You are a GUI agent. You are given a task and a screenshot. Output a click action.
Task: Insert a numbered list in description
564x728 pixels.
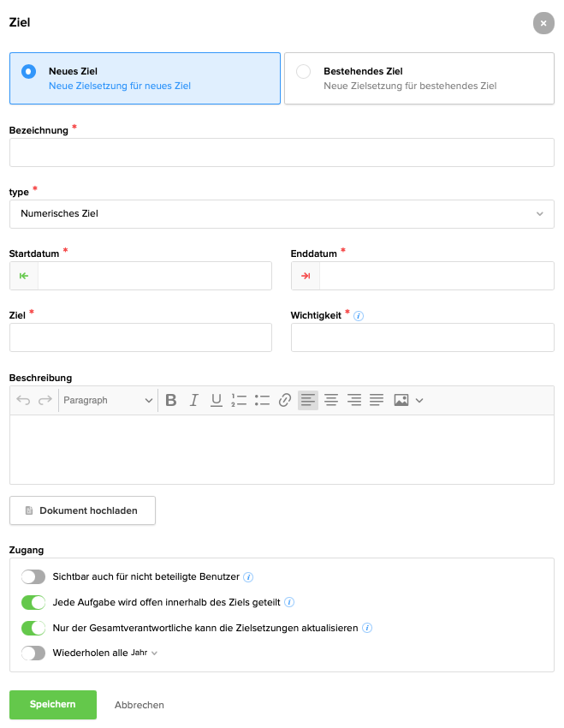click(x=239, y=400)
